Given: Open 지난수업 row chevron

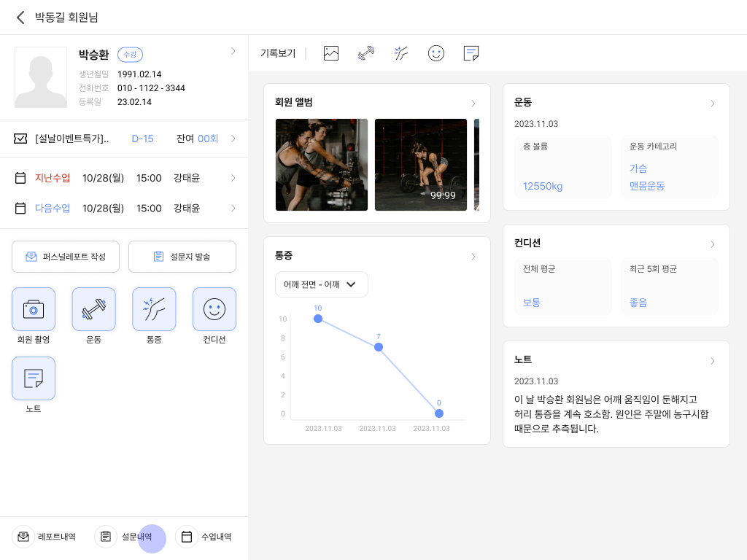Looking at the screenshot, I should coord(233,178).
